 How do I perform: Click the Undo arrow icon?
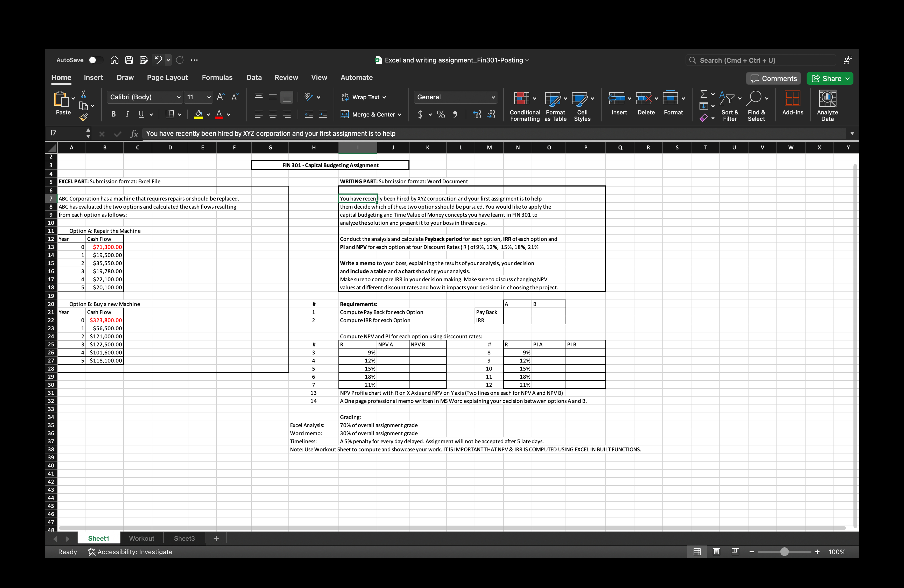[158, 60]
